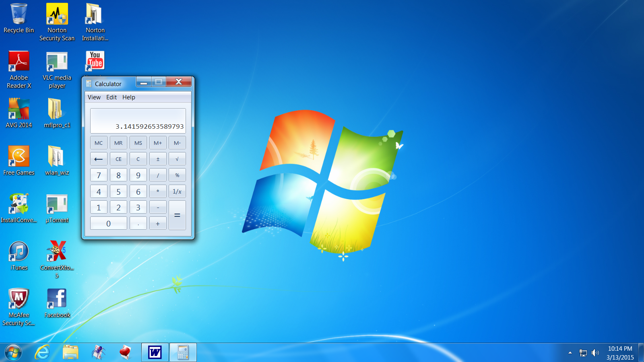This screenshot has width=644, height=362.
Task: Click the Calculator display showing 3.141592653589793
Action: [138, 121]
